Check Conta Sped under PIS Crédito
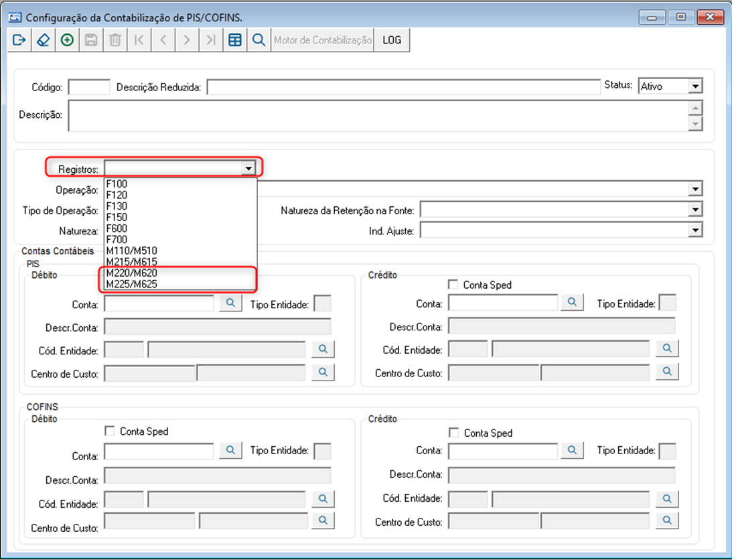 pos(453,285)
